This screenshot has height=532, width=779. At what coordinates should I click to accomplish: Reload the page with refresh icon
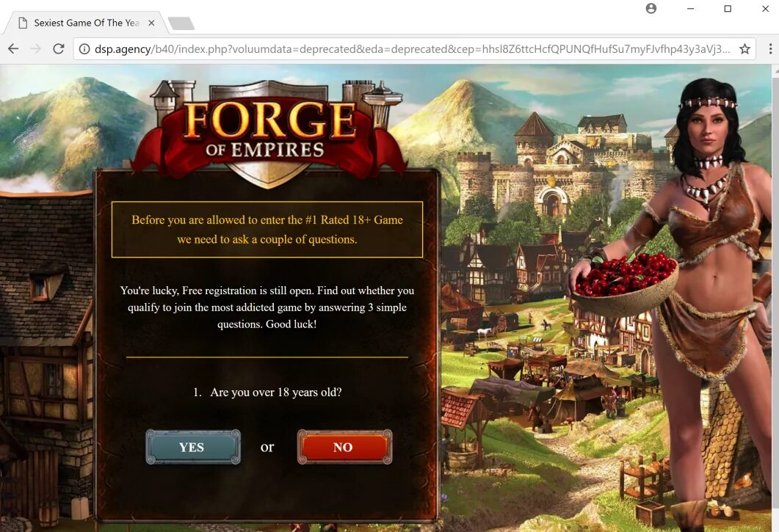coord(59,48)
